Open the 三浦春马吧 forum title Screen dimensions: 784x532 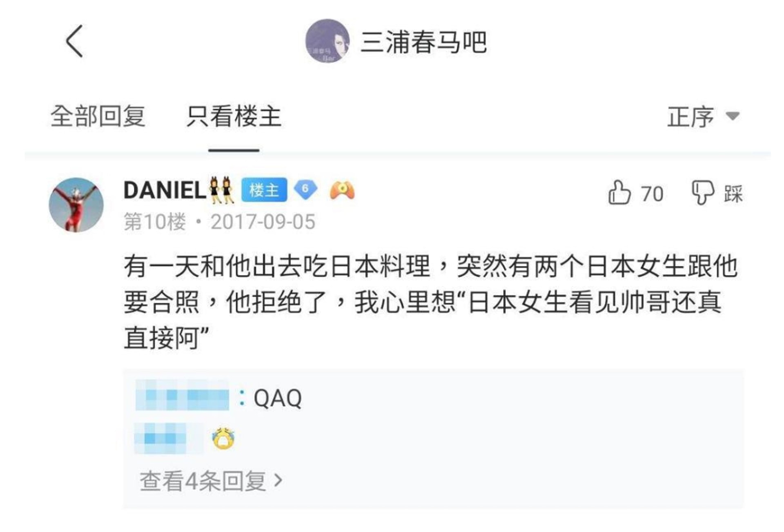point(423,42)
